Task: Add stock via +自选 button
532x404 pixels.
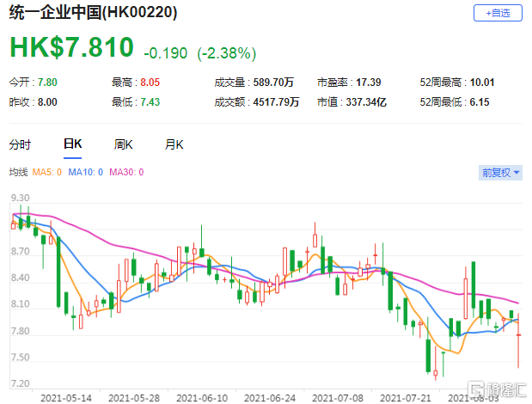Action: point(498,13)
